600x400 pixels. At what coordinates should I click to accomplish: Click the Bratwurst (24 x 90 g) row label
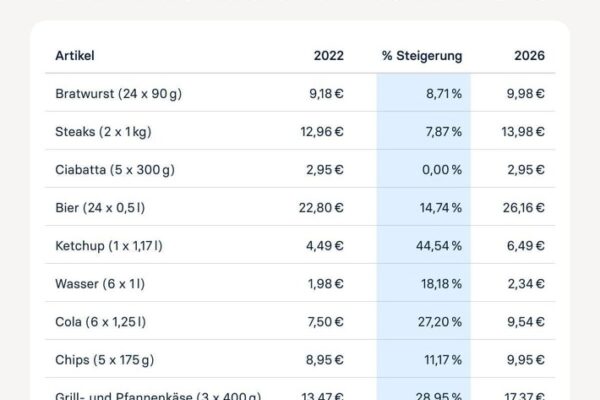[118, 94]
